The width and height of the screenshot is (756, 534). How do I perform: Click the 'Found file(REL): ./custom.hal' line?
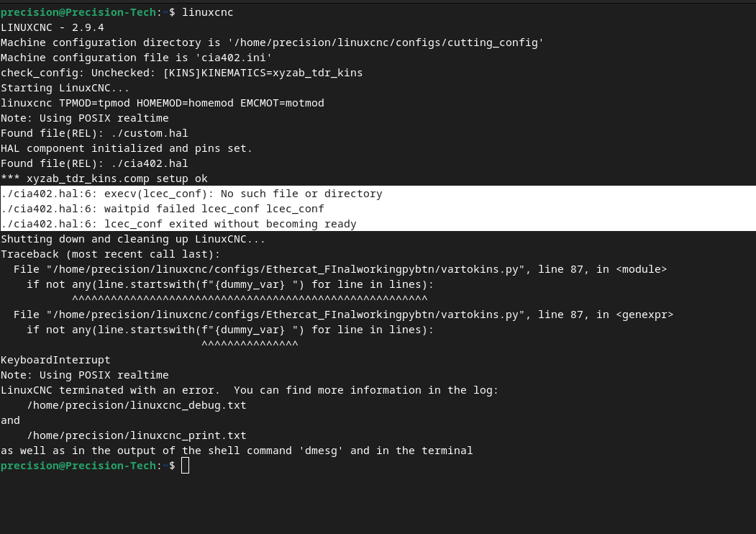[94, 133]
